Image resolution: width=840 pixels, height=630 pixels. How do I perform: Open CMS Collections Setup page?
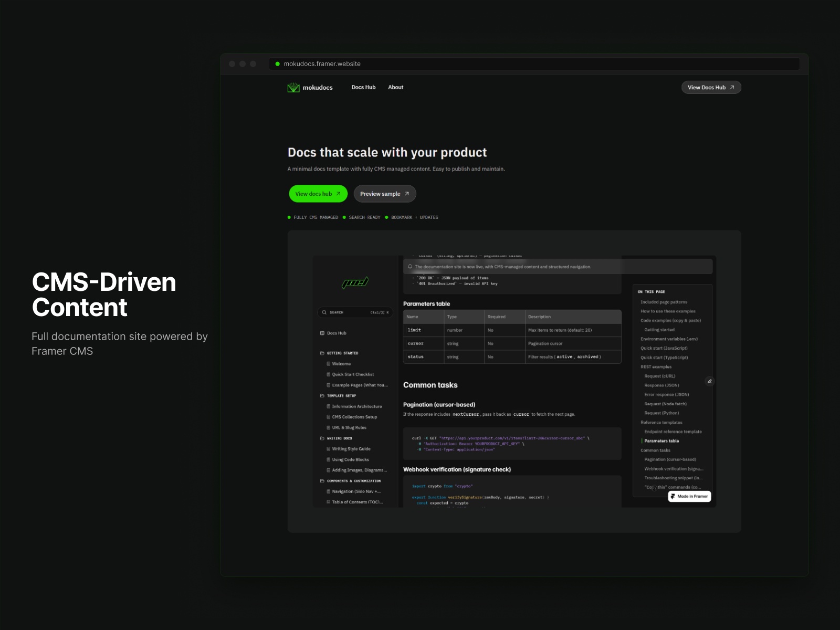(x=354, y=417)
